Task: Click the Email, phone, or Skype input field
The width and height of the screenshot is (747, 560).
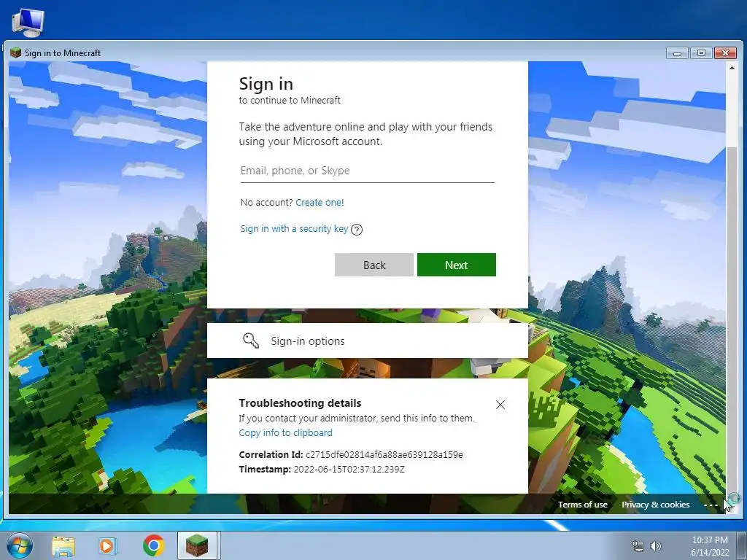Action: [x=368, y=171]
